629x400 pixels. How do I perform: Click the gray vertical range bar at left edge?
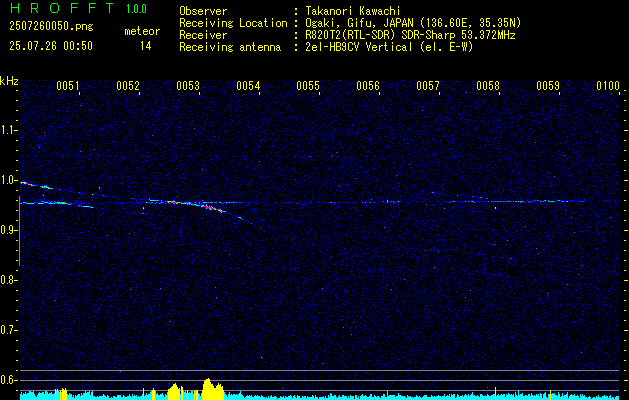pyautogui.click(x=19, y=231)
